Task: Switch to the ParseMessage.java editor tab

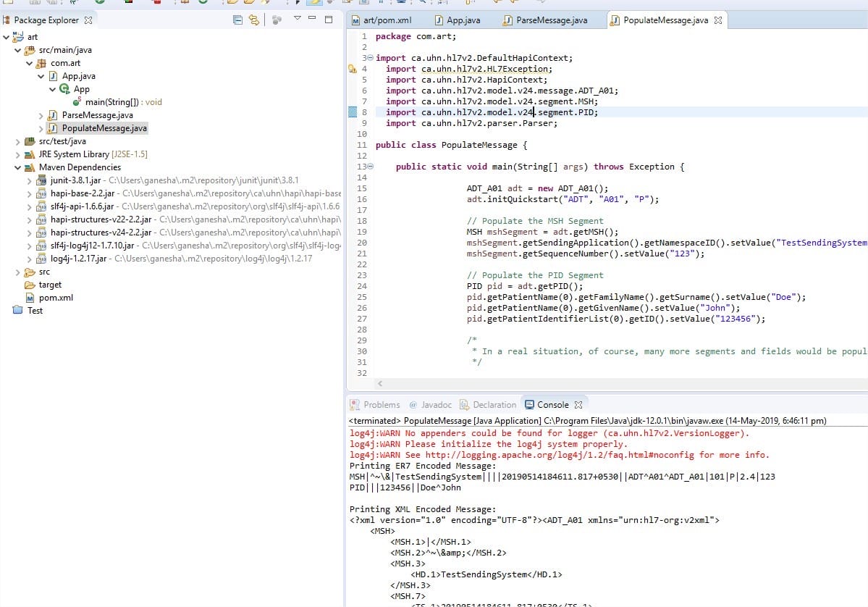Action: [x=545, y=20]
